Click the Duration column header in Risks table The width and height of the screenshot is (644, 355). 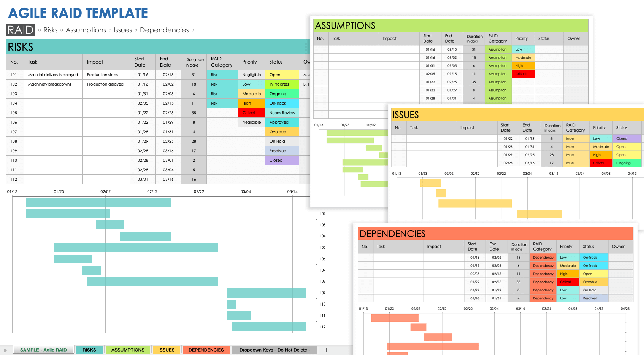(x=194, y=62)
